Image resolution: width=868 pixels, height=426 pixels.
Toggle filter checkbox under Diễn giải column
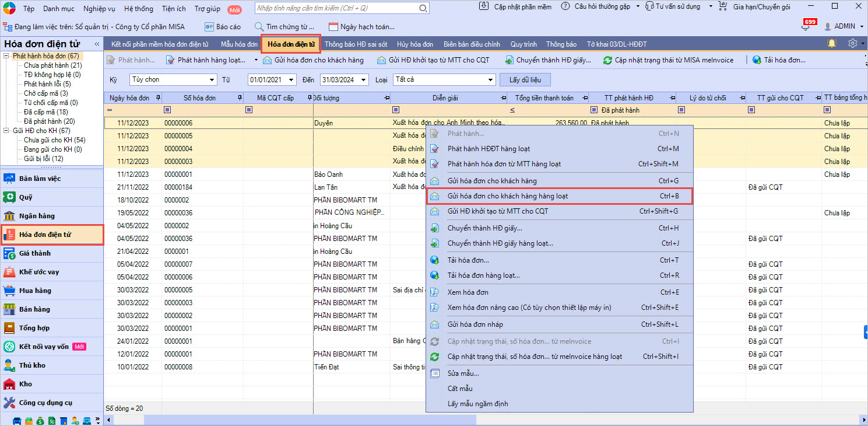click(396, 110)
